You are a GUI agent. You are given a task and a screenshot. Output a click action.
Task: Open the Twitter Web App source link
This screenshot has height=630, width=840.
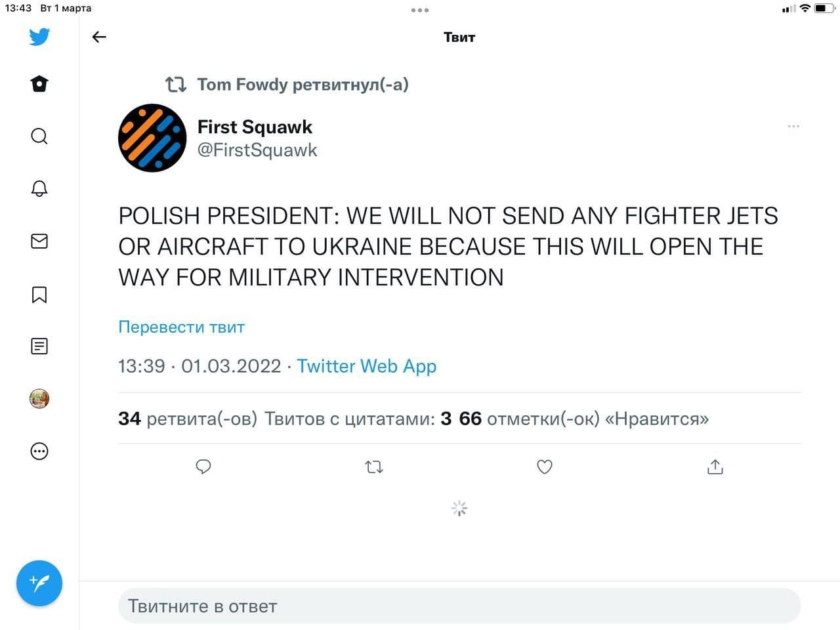[366, 366]
